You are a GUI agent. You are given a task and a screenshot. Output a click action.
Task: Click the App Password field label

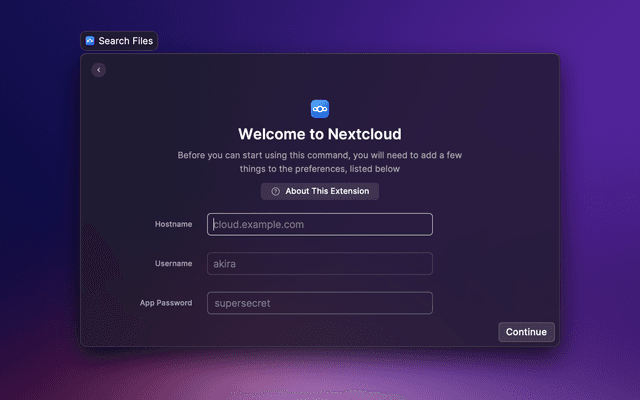coord(166,302)
